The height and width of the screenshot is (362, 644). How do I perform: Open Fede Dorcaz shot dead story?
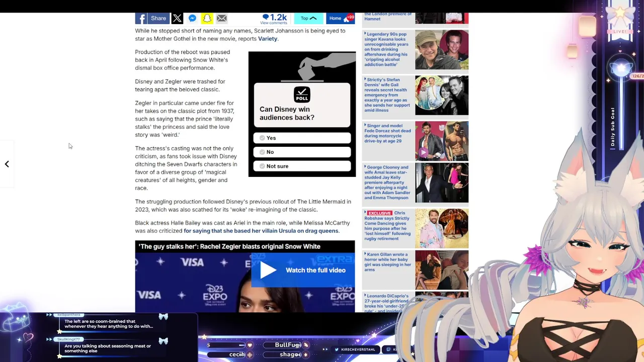point(387,133)
